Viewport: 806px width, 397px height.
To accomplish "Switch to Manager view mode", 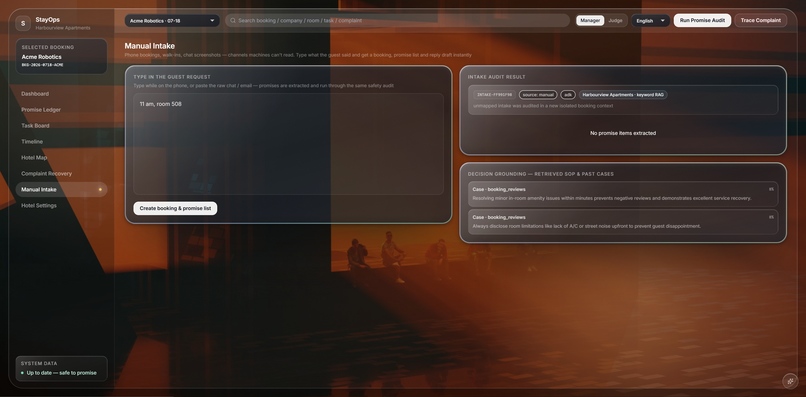I will (590, 21).
